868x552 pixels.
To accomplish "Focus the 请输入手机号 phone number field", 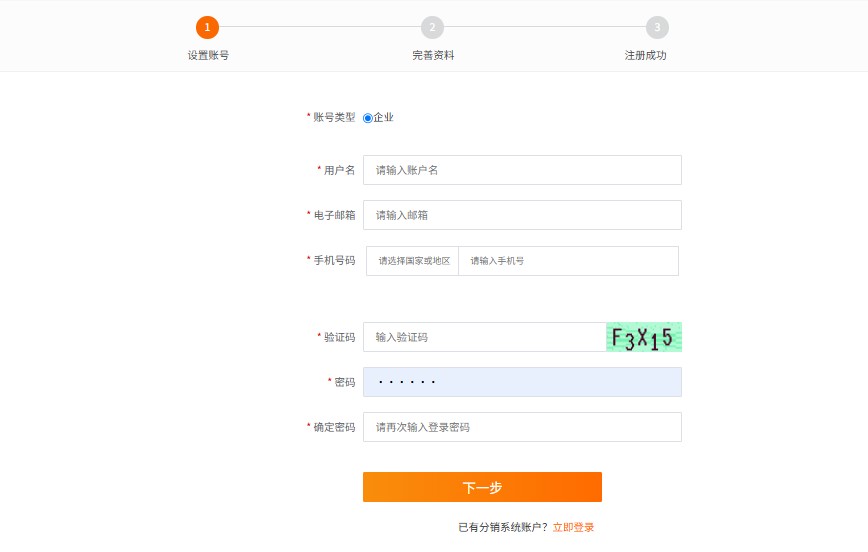I will pyautogui.click(x=569, y=261).
